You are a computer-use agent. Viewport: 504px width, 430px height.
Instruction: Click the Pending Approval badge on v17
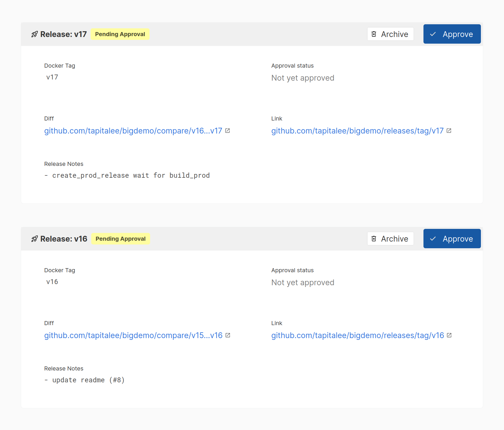120,34
